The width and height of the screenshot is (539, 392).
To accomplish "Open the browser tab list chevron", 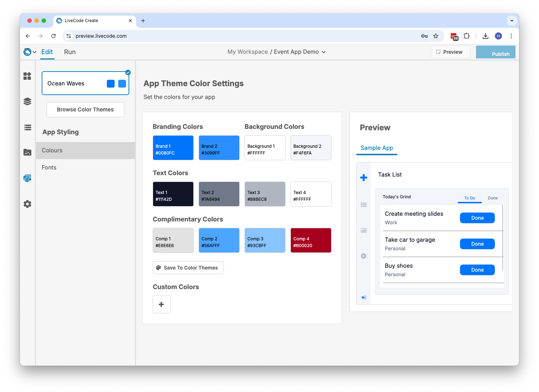I will (x=512, y=21).
